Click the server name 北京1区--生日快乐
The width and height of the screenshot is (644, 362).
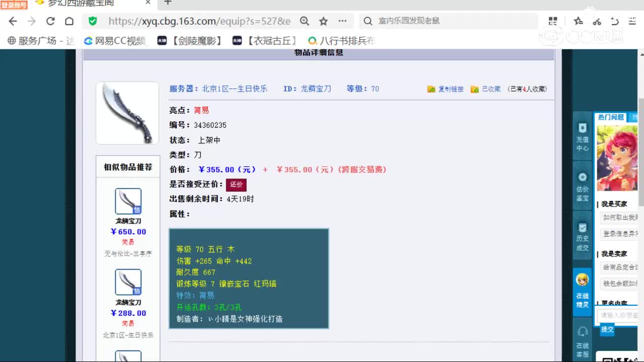point(234,89)
